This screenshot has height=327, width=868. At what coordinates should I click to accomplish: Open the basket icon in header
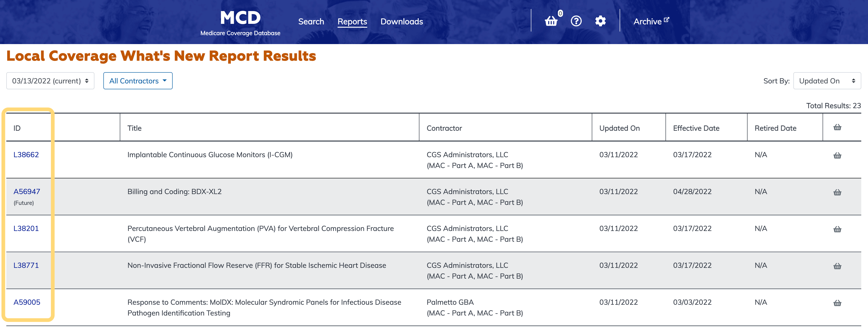pos(551,21)
